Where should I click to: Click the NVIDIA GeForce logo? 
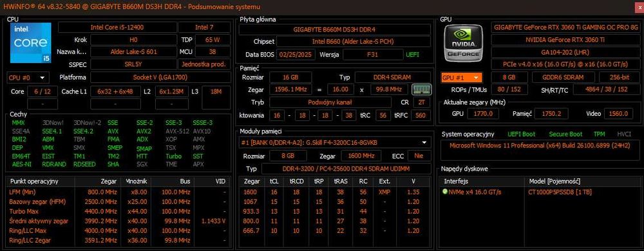point(463,42)
